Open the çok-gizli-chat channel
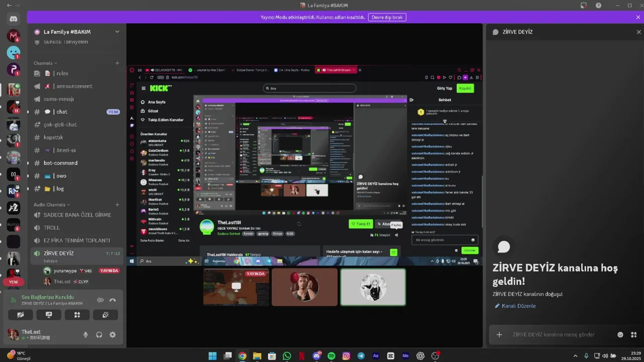The height and width of the screenshot is (362, 644). click(x=76, y=125)
